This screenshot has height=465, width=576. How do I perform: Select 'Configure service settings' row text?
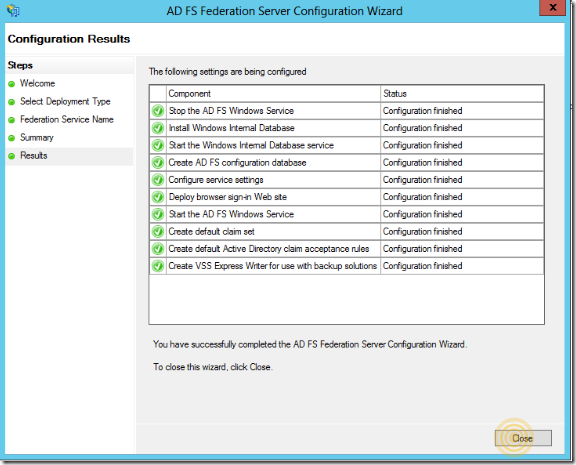(216, 180)
